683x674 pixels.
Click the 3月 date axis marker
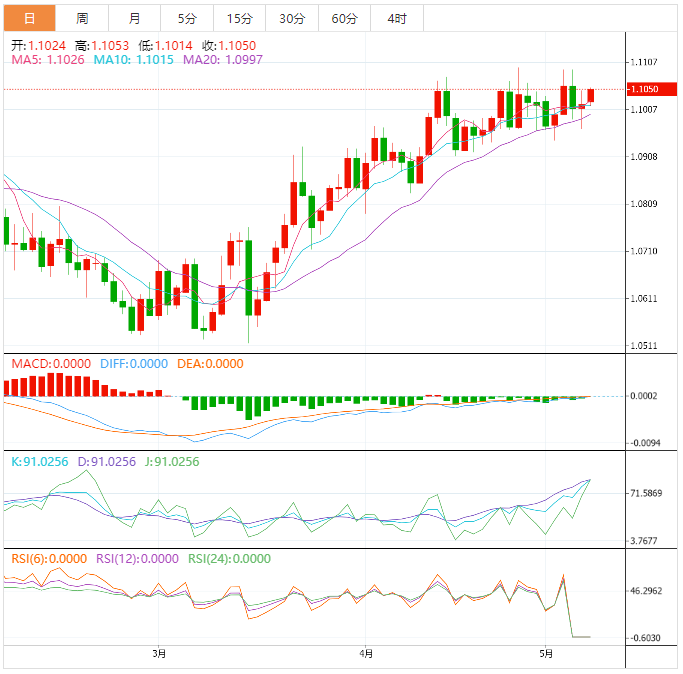pyautogui.click(x=159, y=654)
